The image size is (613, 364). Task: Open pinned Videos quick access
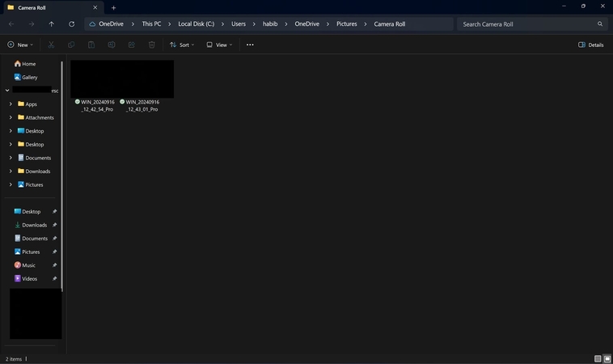[26, 278]
